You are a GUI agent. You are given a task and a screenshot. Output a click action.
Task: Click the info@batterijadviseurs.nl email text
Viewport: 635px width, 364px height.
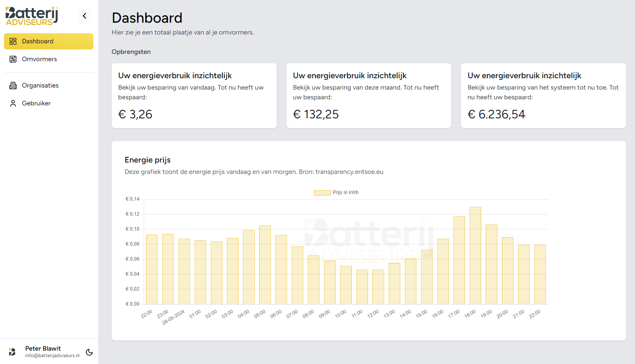click(52, 355)
